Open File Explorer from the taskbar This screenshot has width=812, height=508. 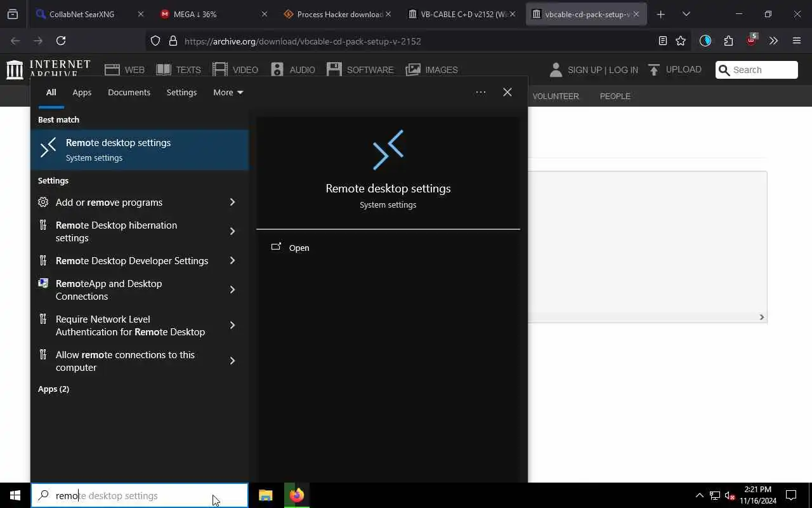(x=266, y=495)
